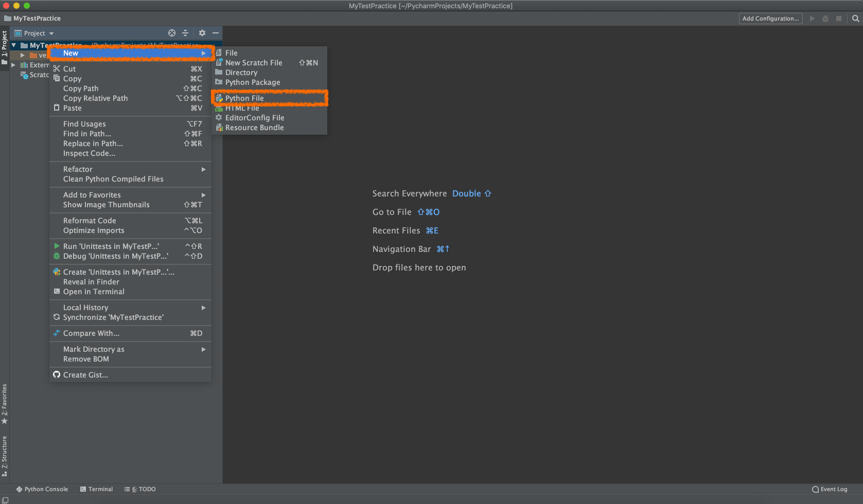Choose Clean Python Compiled Files
This screenshot has height=504, width=863.
click(130, 179)
